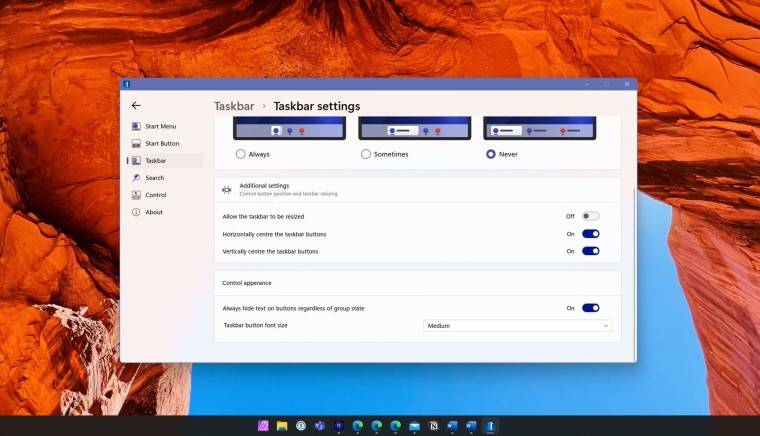Select the Always radio option
The width and height of the screenshot is (760, 436).
point(241,154)
